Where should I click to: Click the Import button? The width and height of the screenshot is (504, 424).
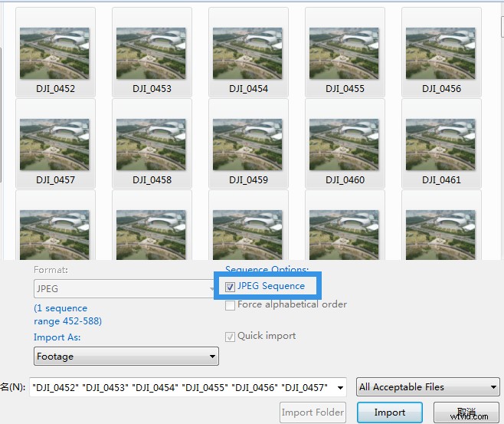[x=390, y=412]
